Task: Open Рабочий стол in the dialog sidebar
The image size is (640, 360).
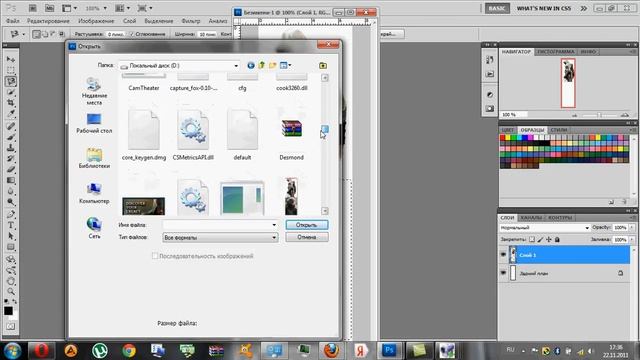Action: (94, 124)
